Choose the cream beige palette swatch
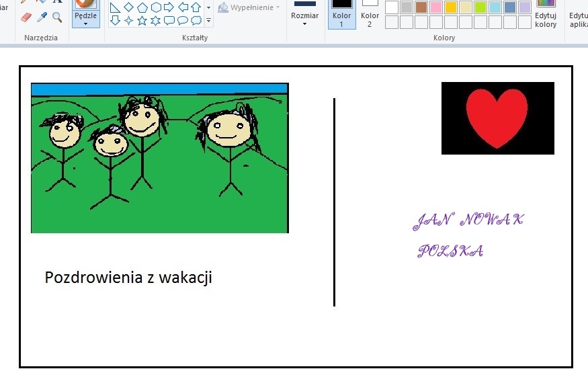This screenshot has width=588, height=371. pyautogui.click(x=466, y=7)
